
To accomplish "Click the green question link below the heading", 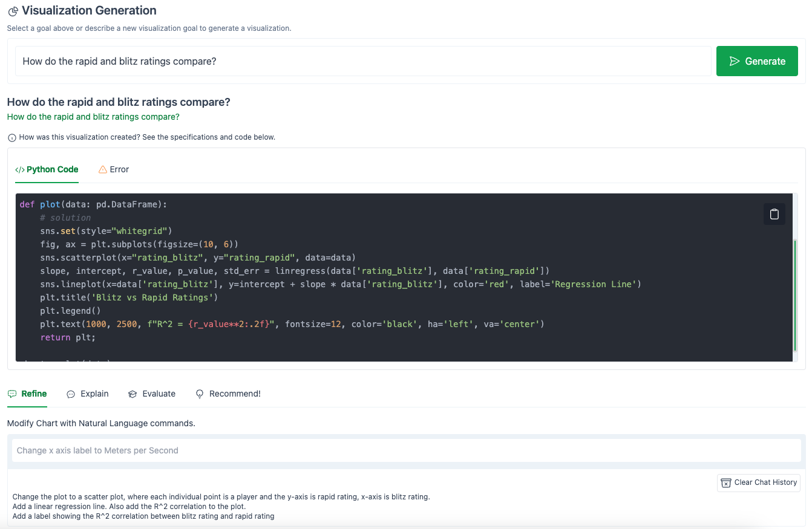I will 93,116.
